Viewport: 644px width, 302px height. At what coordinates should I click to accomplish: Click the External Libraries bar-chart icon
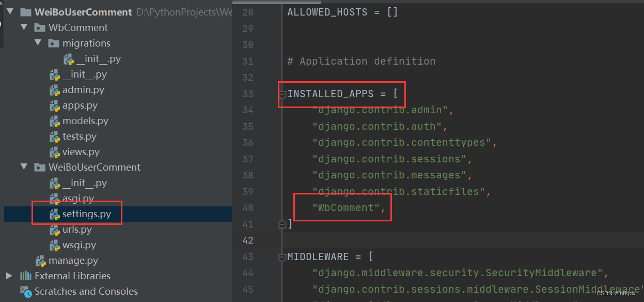tap(25, 276)
